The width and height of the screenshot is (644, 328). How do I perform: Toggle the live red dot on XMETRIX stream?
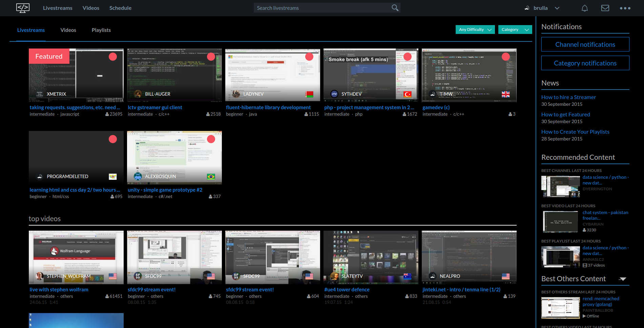pyautogui.click(x=113, y=57)
